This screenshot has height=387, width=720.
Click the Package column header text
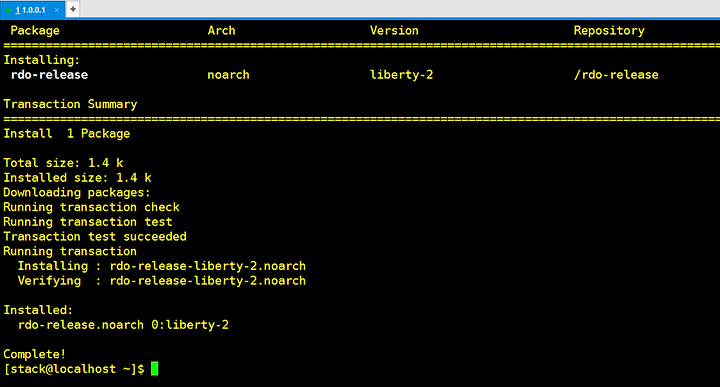[x=35, y=31]
